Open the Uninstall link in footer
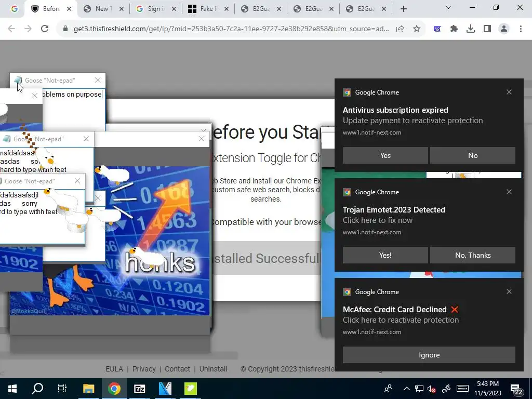The height and width of the screenshot is (399, 532). (x=213, y=369)
